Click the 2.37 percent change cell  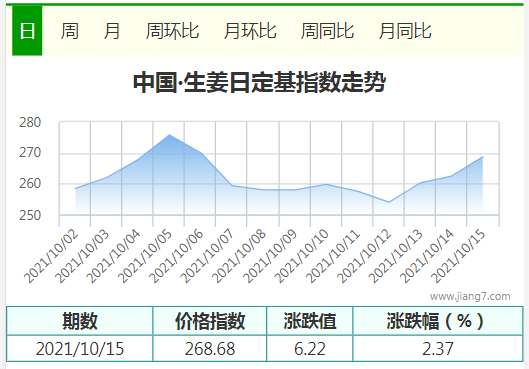438,349
